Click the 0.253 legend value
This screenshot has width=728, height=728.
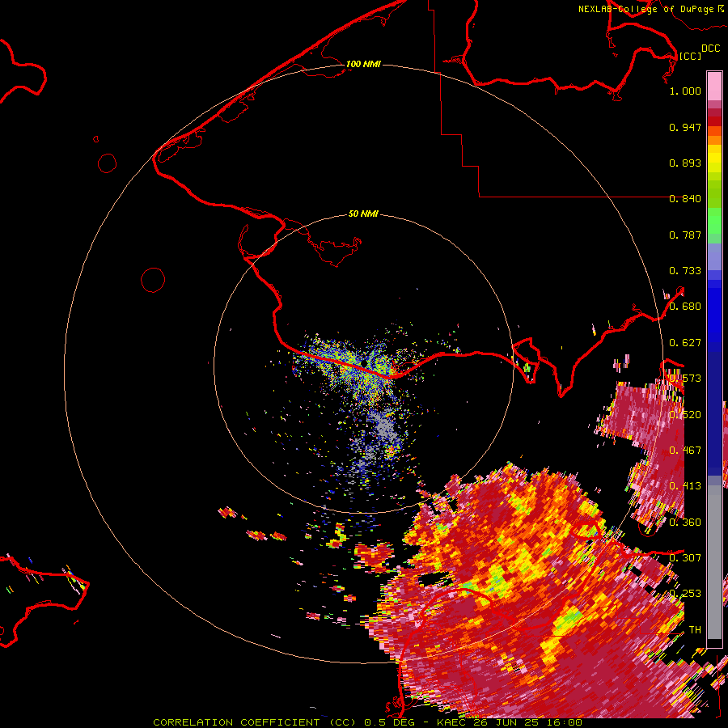point(685,594)
